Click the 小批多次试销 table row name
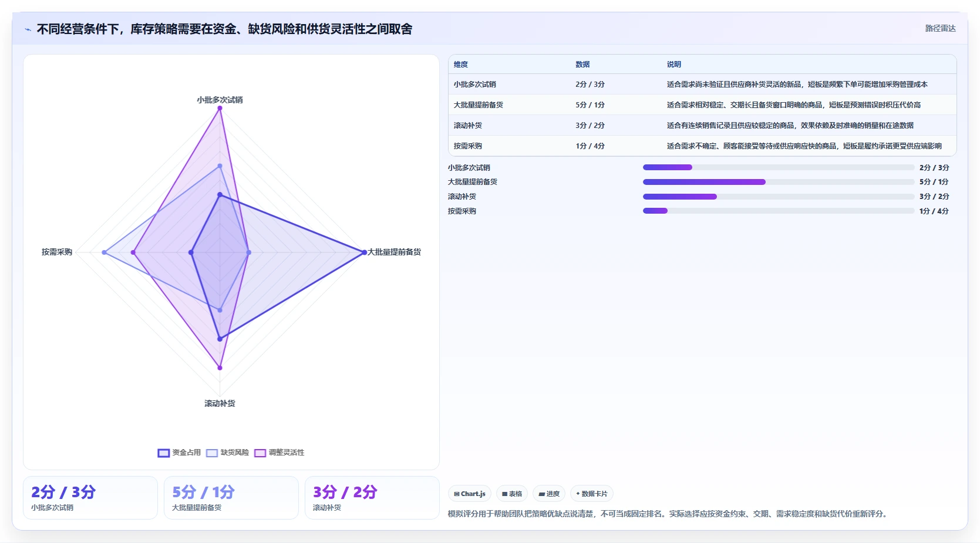 pyautogui.click(x=475, y=85)
